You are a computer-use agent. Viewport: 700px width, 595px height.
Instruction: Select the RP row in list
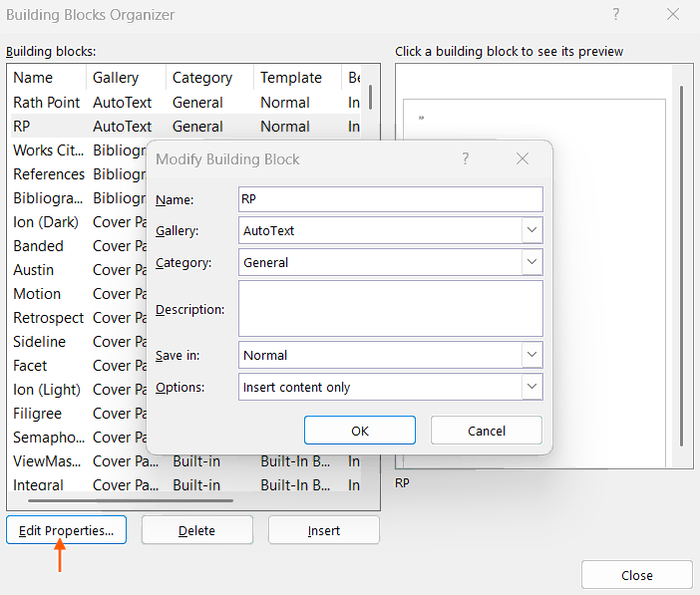[x=185, y=127]
